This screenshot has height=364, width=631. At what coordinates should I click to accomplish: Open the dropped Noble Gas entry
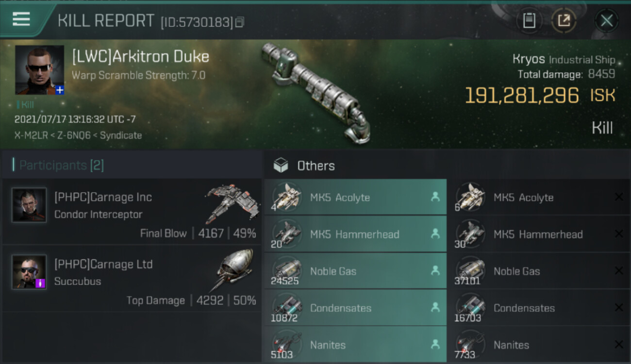point(355,271)
